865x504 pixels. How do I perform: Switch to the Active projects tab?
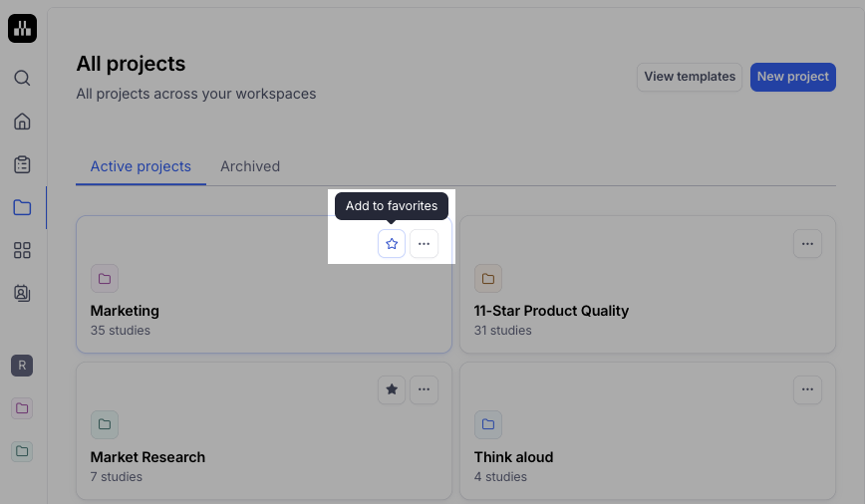[141, 166]
